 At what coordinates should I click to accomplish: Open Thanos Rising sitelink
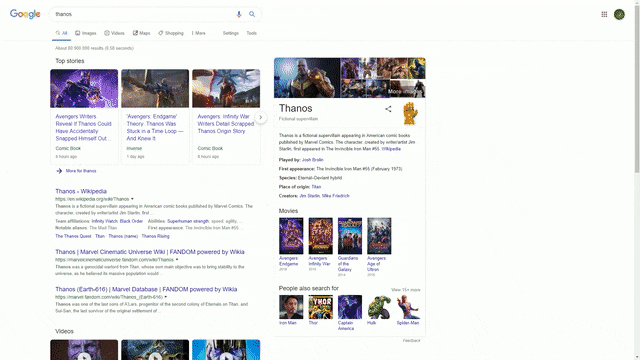pyautogui.click(x=156, y=236)
